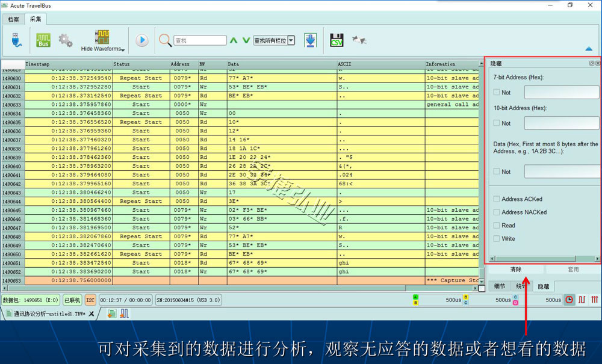Click the ASCII column header
This screenshot has height=364, width=602.
pyautogui.click(x=381, y=64)
